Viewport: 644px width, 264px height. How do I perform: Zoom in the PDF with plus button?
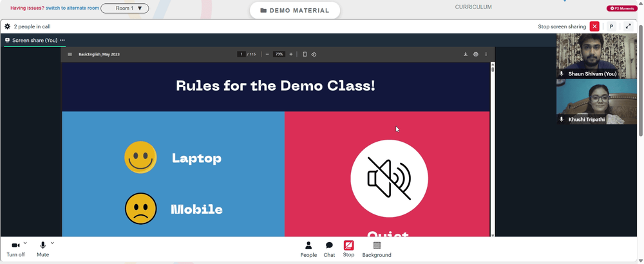(291, 54)
